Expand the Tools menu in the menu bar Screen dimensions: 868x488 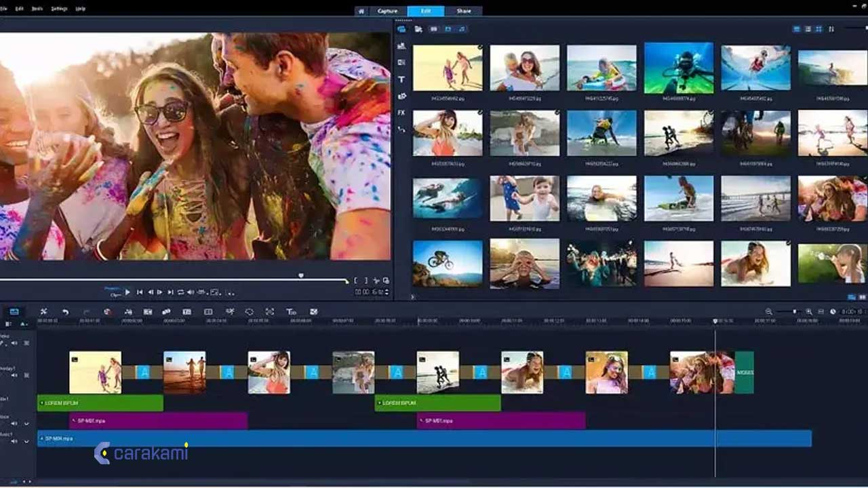[37, 9]
